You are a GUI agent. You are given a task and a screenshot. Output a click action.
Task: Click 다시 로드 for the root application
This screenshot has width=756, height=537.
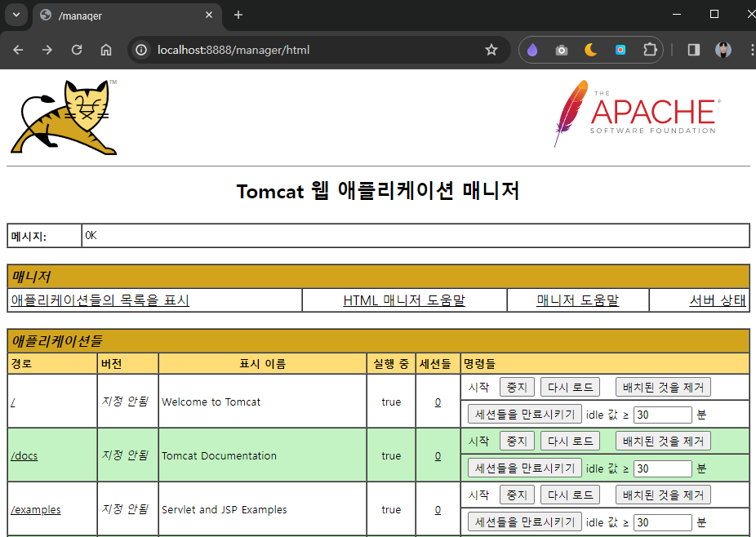(x=571, y=387)
